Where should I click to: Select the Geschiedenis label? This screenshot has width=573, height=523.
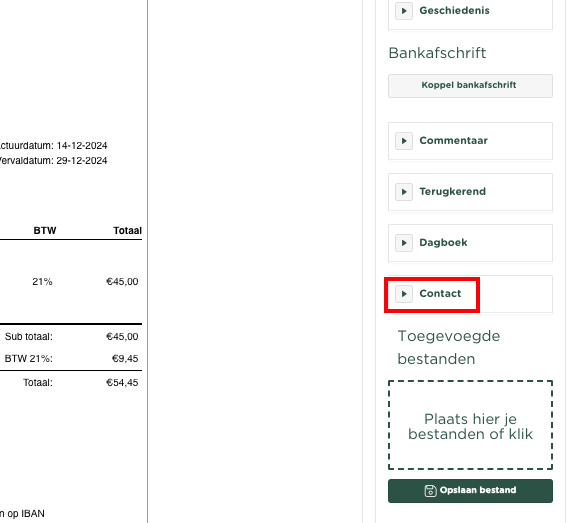tap(454, 11)
